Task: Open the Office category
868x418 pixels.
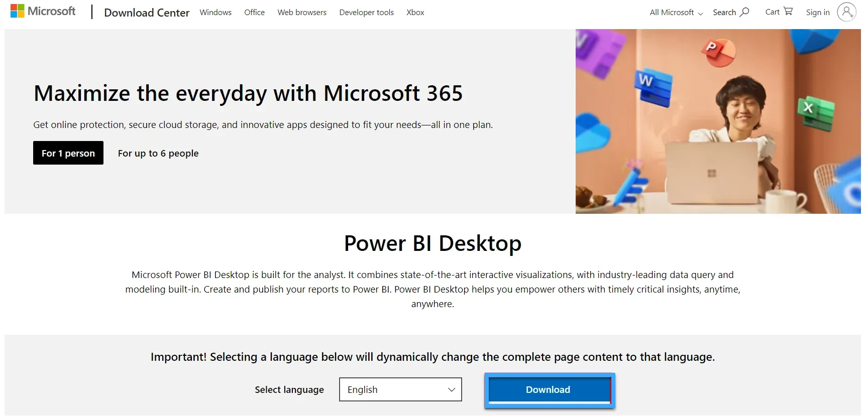Action: click(x=254, y=12)
